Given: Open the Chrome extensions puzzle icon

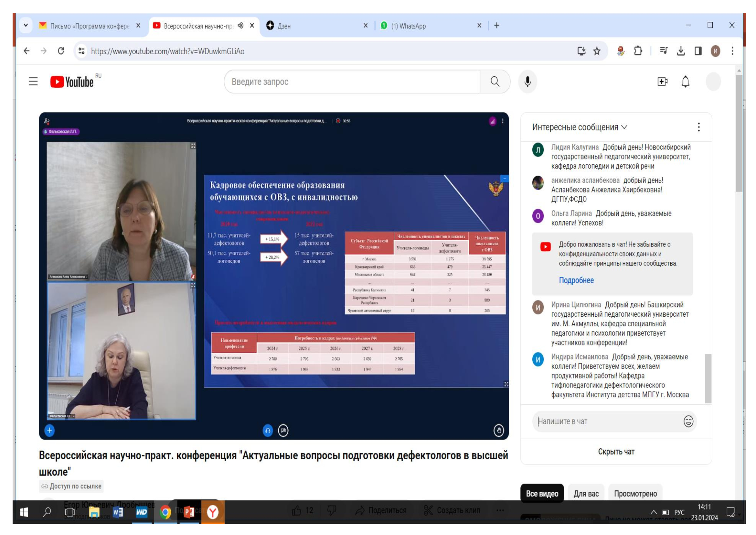Looking at the screenshot, I should pyautogui.click(x=638, y=51).
